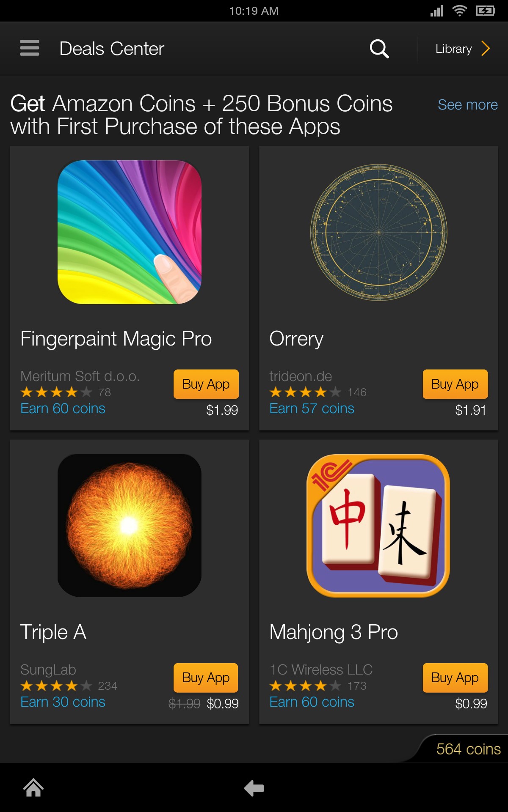Image resolution: width=508 pixels, height=812 pixels.
Task: Check the Wi-Fi status icon
Action: click(x=459, y=11)
